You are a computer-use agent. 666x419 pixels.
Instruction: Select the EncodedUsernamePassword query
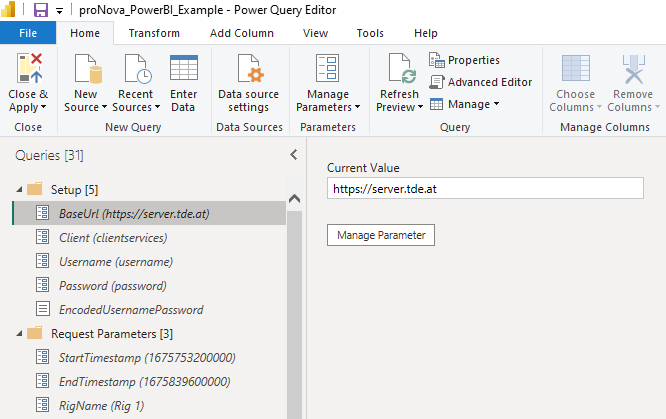pos(130,309)
